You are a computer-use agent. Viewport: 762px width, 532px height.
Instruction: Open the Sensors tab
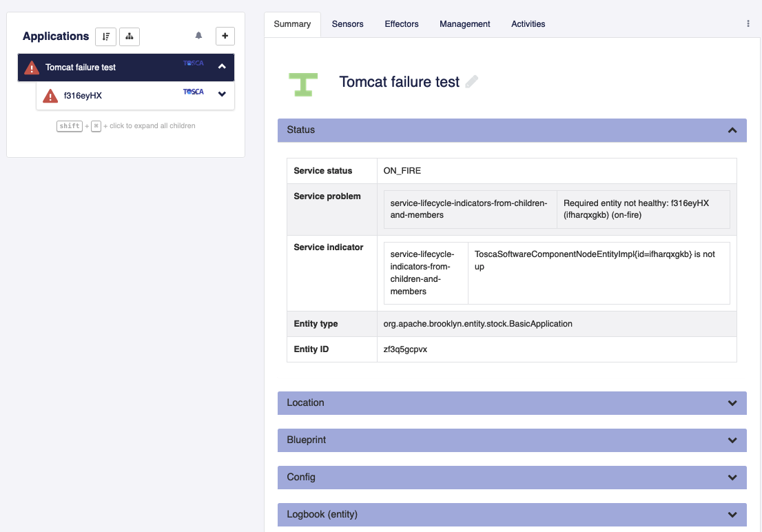click(x=347, y=24)
